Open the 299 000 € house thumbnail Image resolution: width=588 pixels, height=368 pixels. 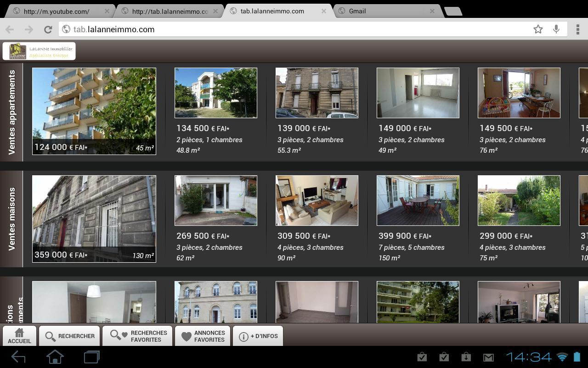[x=519, y=201]
